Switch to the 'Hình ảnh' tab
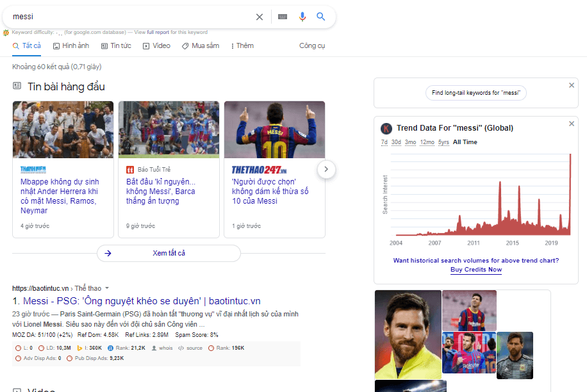Screen dimensions: 587x392 pos(71,45)
